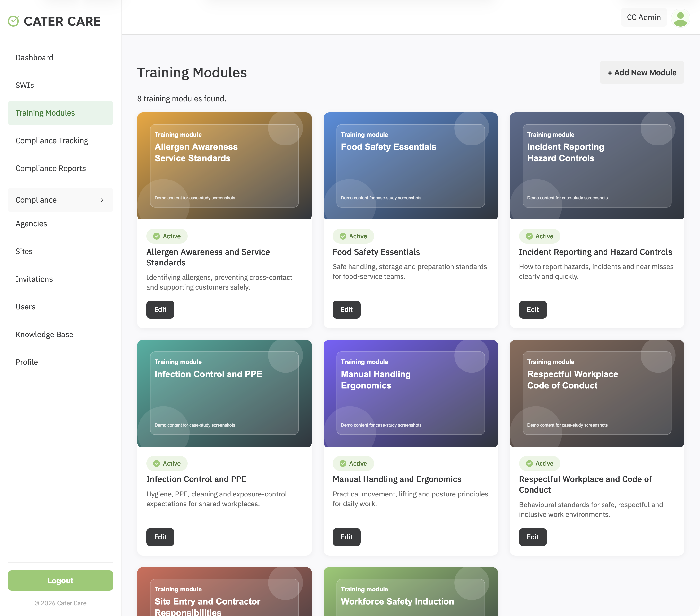Click '8 training modules found.' text

coord(182,99)
